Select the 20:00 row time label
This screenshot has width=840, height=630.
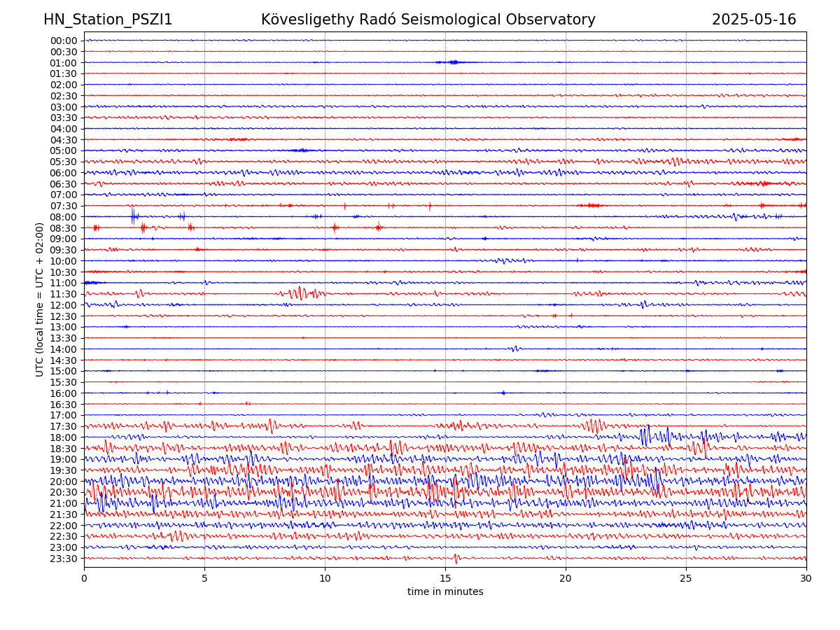64,482
